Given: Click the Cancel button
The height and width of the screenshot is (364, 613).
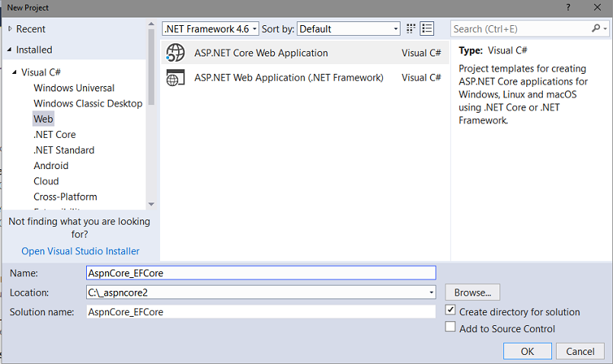Looking at the screenshot, I should click(580, 351).
